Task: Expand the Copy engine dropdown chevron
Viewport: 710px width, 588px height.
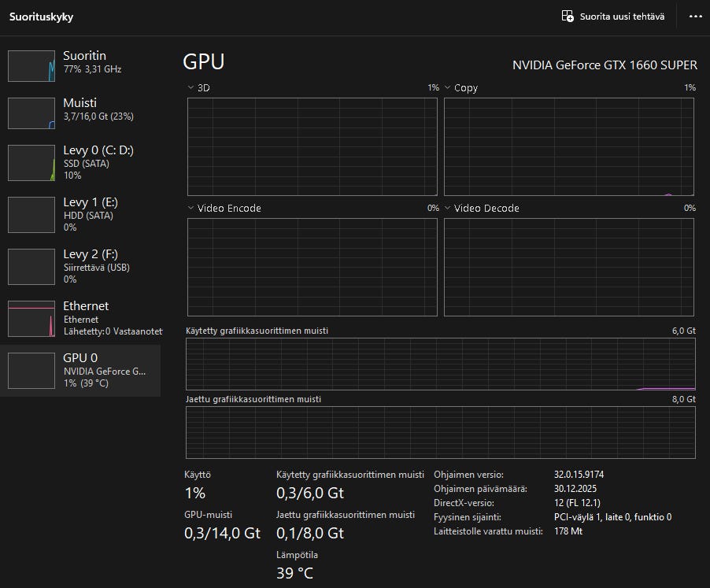Action: pos(448,88)
